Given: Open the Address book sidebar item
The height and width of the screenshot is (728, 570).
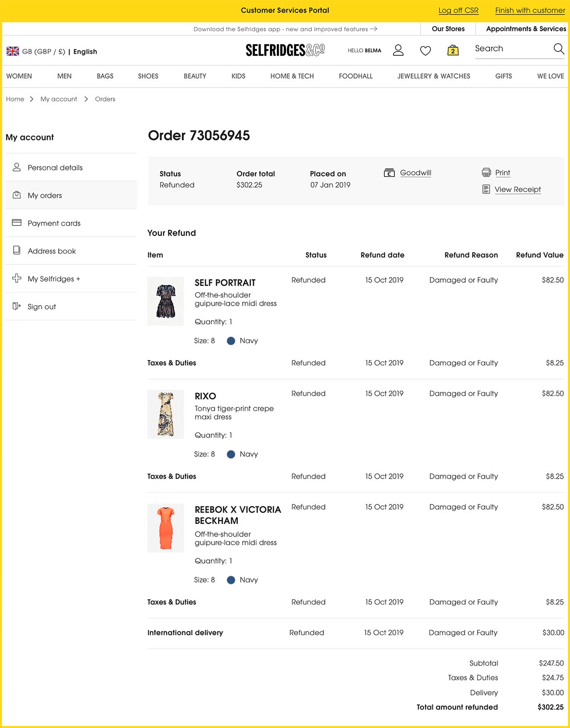Looking at the screenshot, I should [x=52, y=251].
